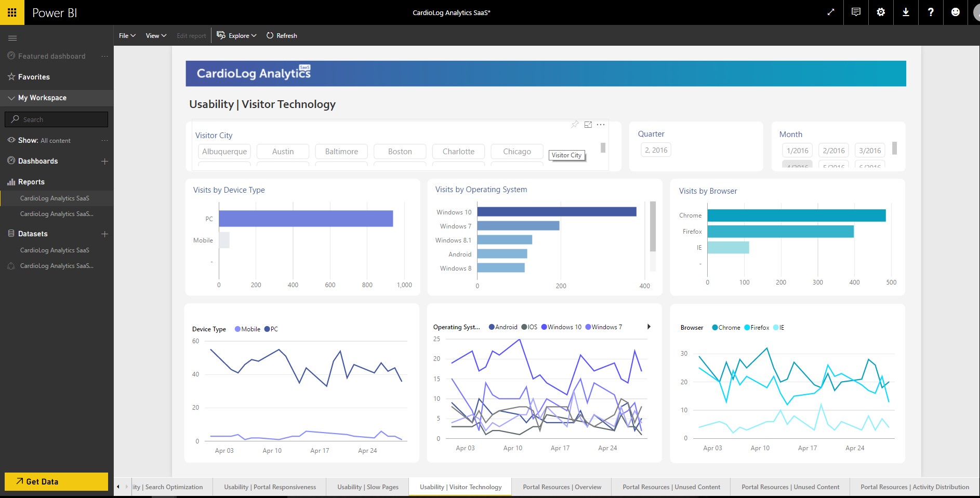Open more options on Visitor City visual
The width and height of the screenshot is (980, 498).
601,125
